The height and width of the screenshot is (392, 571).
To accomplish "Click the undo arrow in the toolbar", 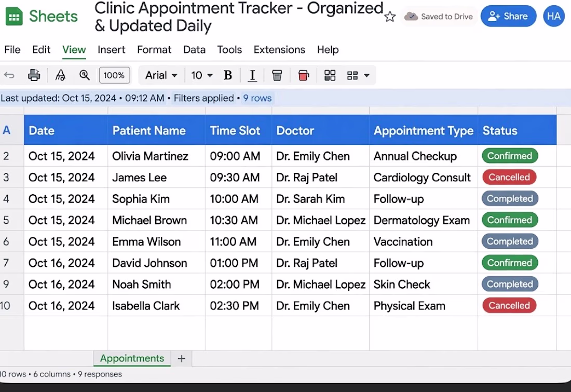I will tap(9, 75).
